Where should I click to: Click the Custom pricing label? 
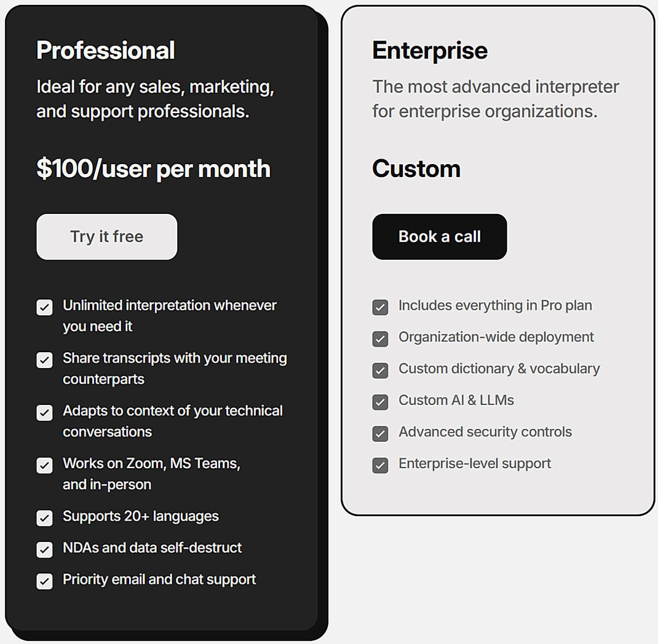tap(416, 168)
